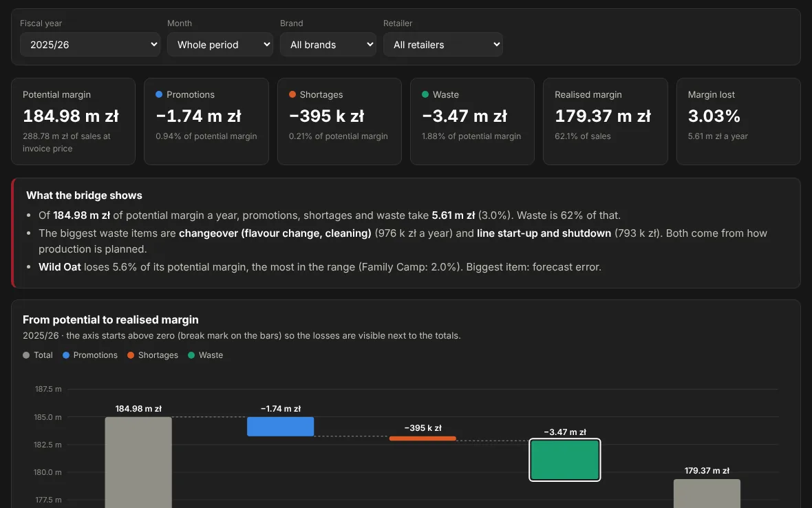Open the Month dropdown showing Whole period
812x508 pixels.
220,45
